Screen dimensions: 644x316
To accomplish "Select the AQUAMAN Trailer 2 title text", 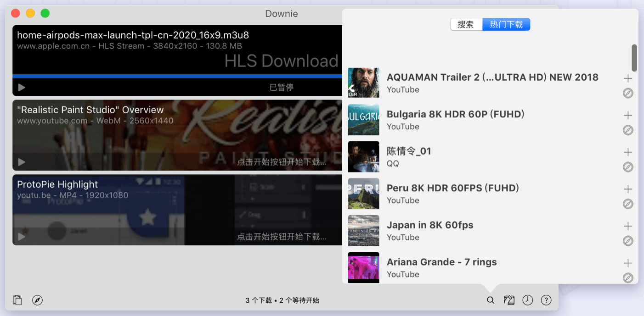I will [492, 77].
